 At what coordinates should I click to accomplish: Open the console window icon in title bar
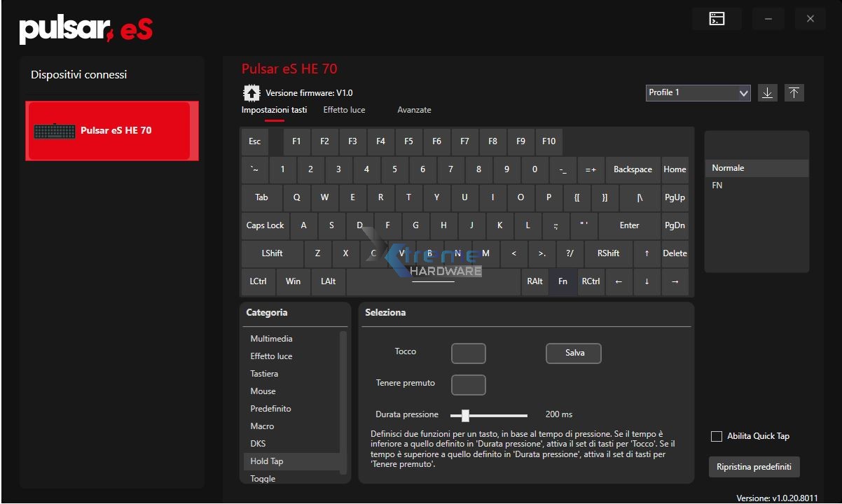click(717, 18)
